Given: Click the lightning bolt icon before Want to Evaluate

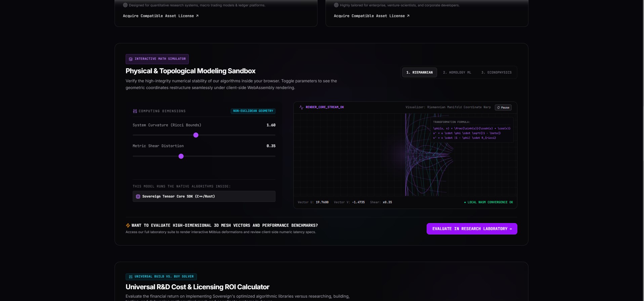Looking at the screenshot, I should 128,225.
